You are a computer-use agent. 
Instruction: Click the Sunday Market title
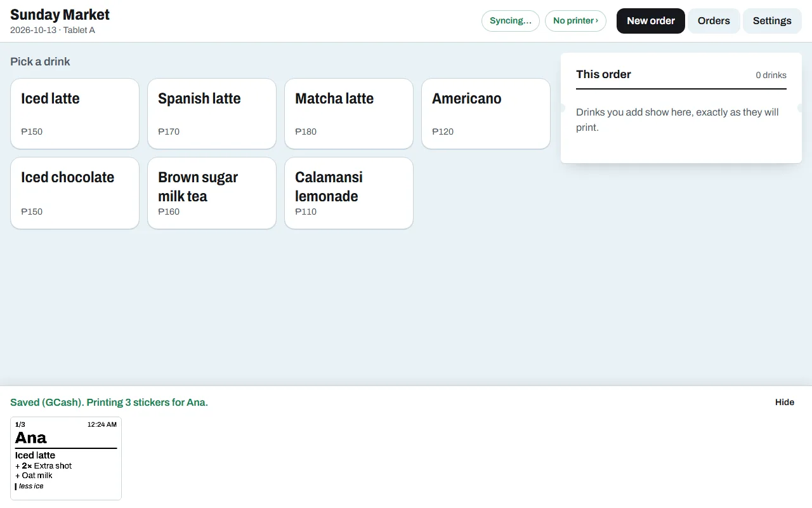point(60,15)
